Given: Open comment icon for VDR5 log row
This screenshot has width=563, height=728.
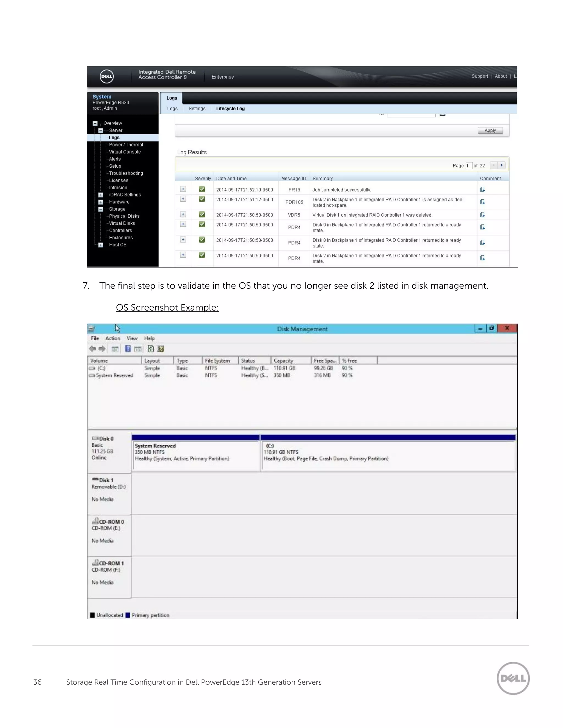Looking at the screenshot, I should click(x=482, y=215).
